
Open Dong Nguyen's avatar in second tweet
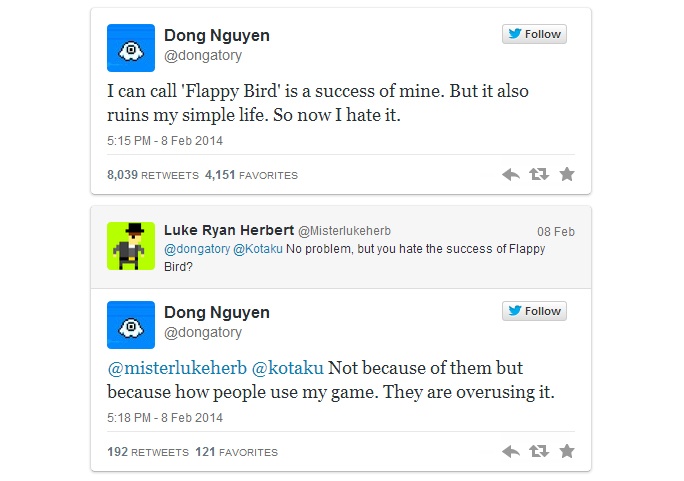(x=131, y=325)
